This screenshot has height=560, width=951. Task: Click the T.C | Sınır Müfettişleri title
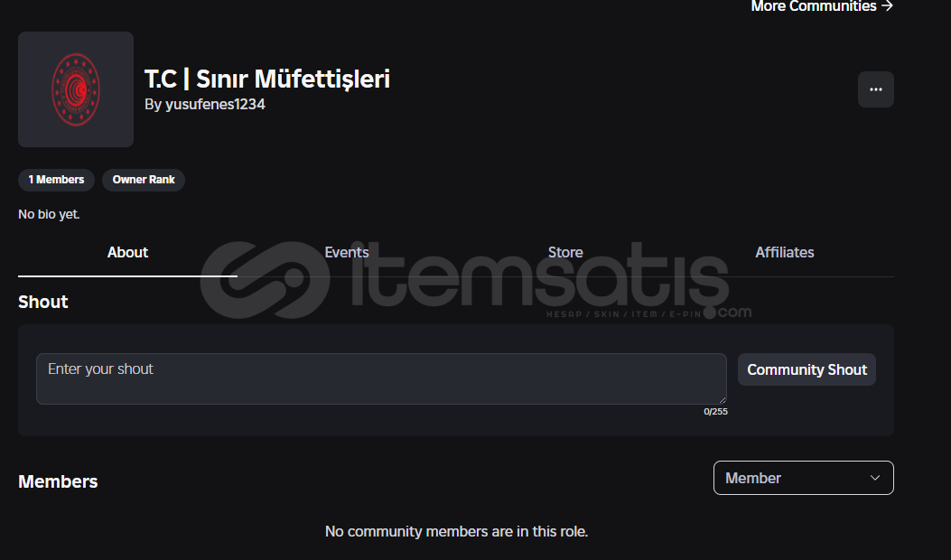point(266,79)
